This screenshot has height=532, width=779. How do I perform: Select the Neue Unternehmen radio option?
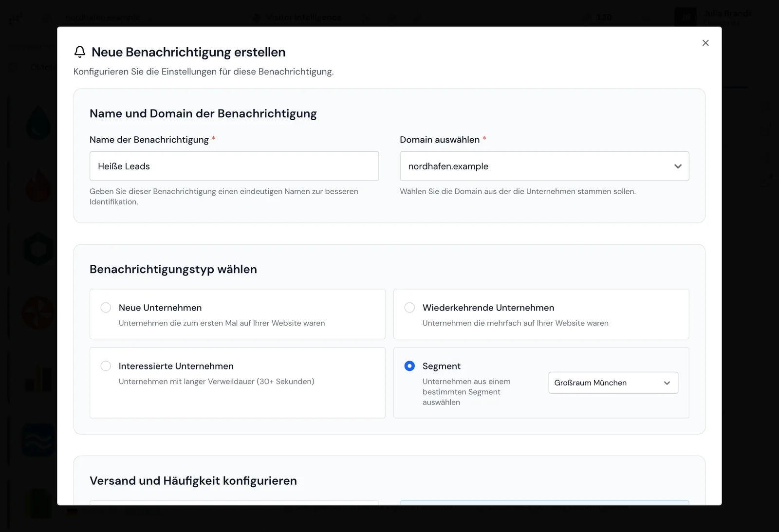pyautogui.click(x=106, y=308)
